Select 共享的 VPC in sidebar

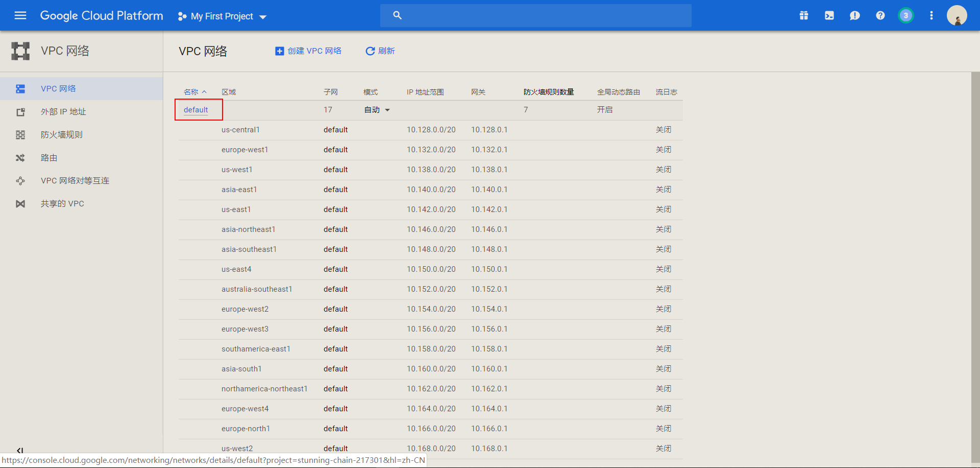tap(82, 203)
